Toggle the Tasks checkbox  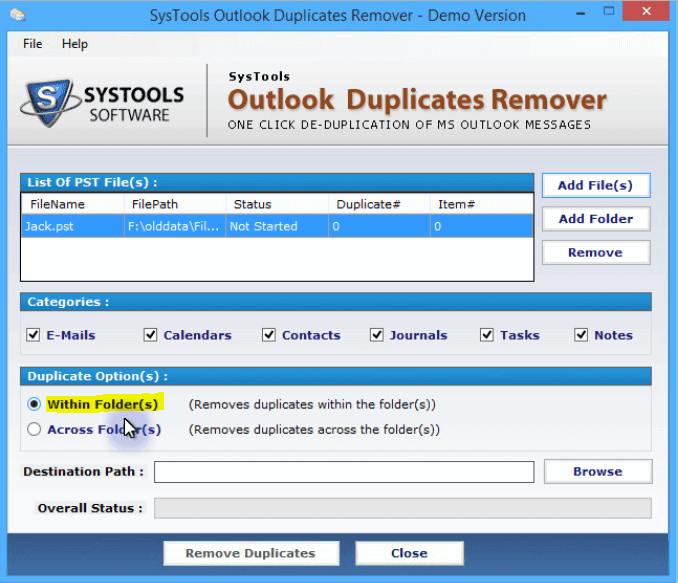(487, 335)
